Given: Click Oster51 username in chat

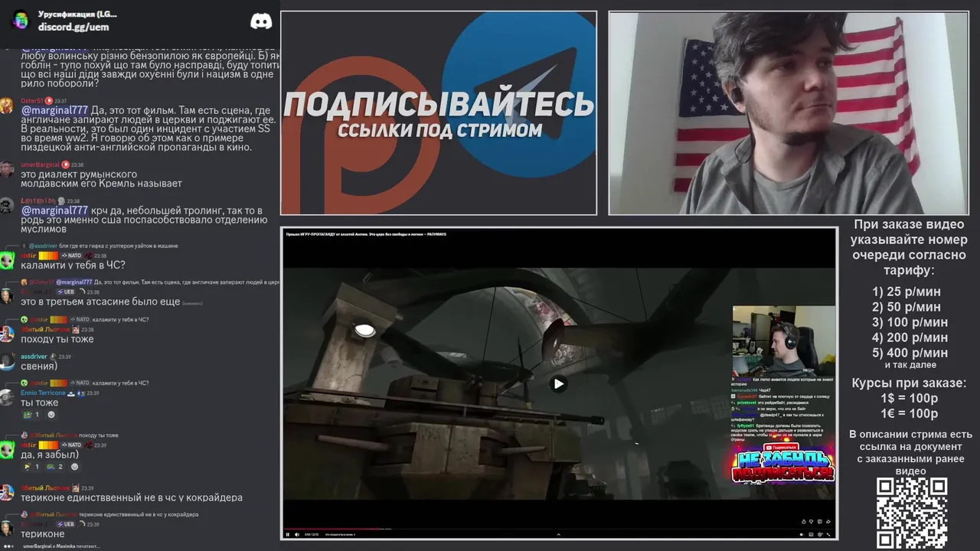Looking at the screenshot, I should point(31,100).
